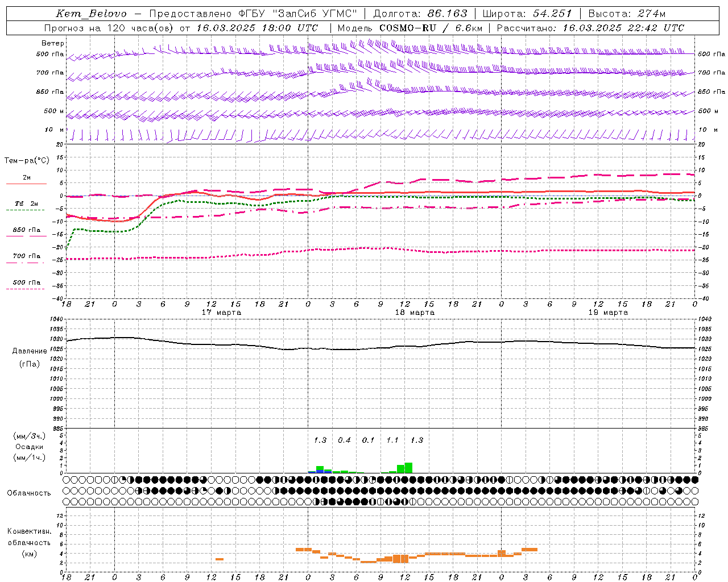The width and height of the screenshot is (728, 582).
Task: Click the 1040 value on left pressure axis
Action: tap(55, 319)
